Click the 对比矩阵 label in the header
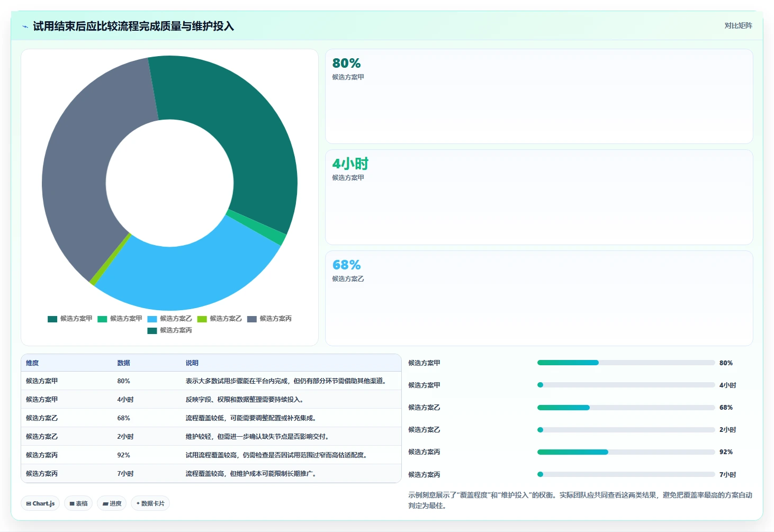774x532 pixels. pyautogui.click(x=738, y=25)
